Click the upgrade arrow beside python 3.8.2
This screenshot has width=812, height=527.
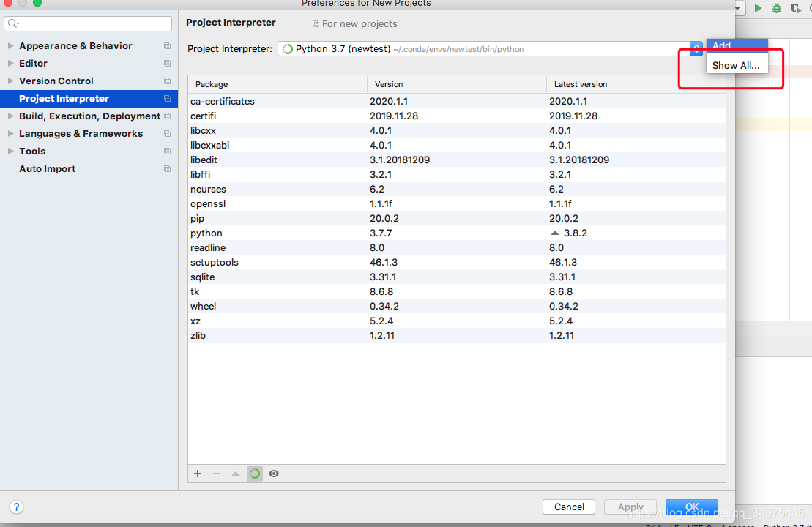coord(554,233)
